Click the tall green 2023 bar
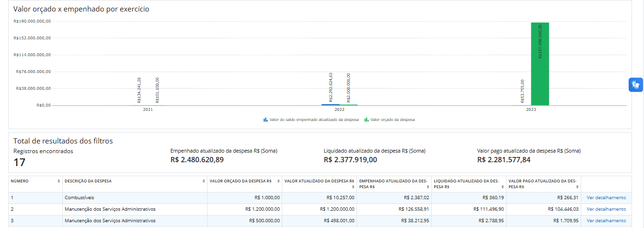Image resolution: width=644 pixels, height=228 pixels. [540, 64]
